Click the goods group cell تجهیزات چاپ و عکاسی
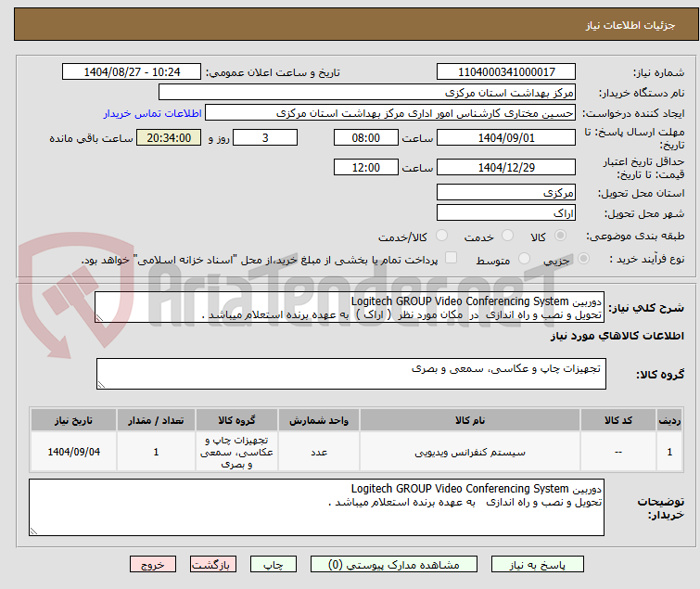The image size is (700, 589). point(236,452)
